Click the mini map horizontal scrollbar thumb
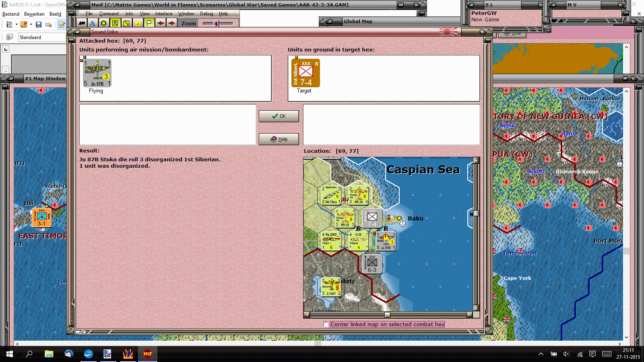The image size is (644, 362). tap(387, 315)
